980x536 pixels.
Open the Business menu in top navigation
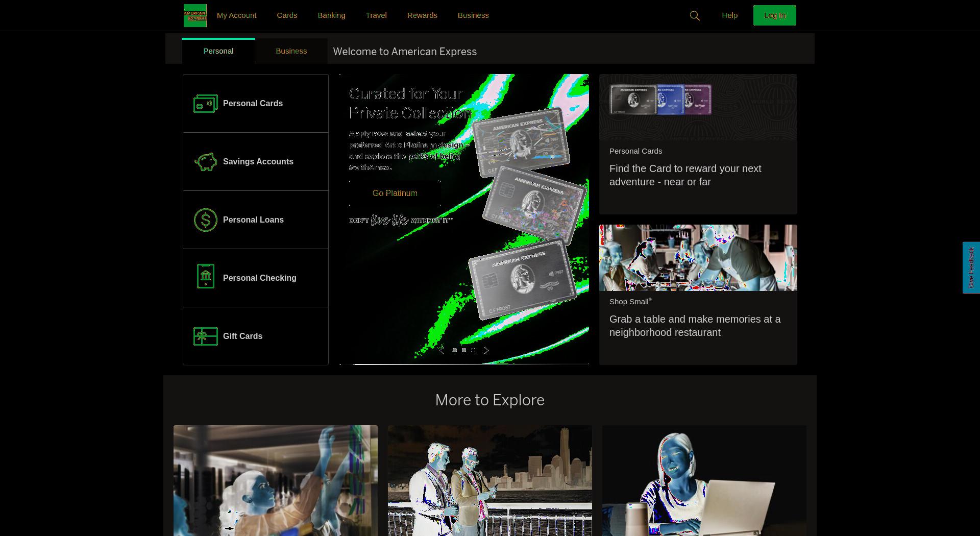pyautogui.click(x=473, y=15)
